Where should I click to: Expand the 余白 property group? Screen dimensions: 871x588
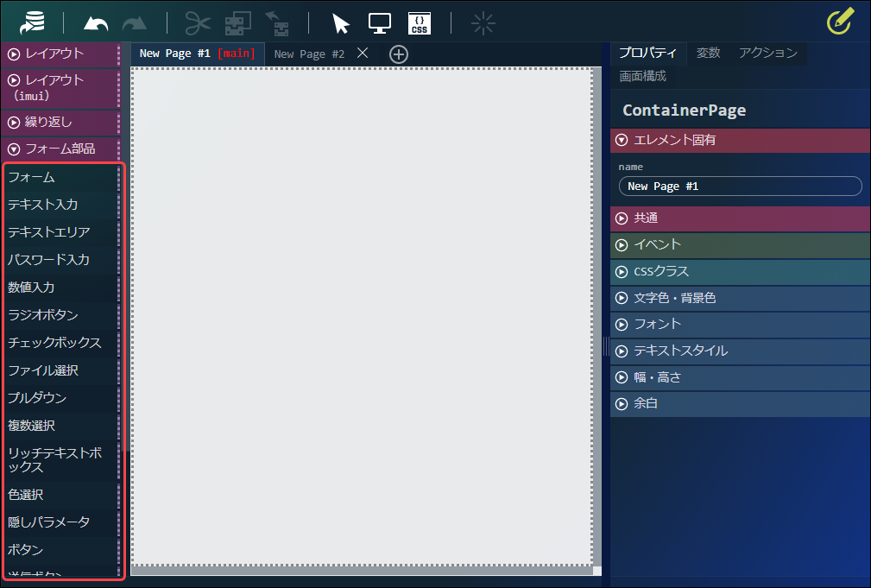pyautogui.click(x=740, y=404)
